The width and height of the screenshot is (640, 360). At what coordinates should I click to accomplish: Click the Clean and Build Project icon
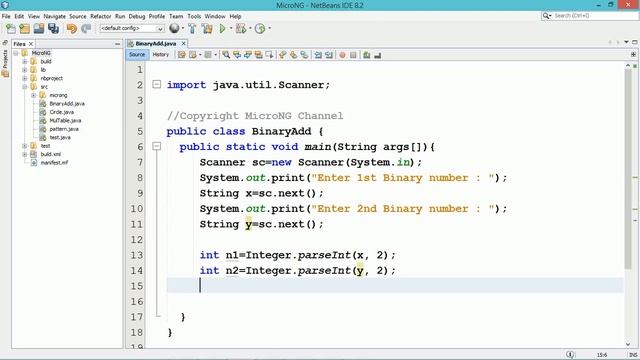coord(207,28)
